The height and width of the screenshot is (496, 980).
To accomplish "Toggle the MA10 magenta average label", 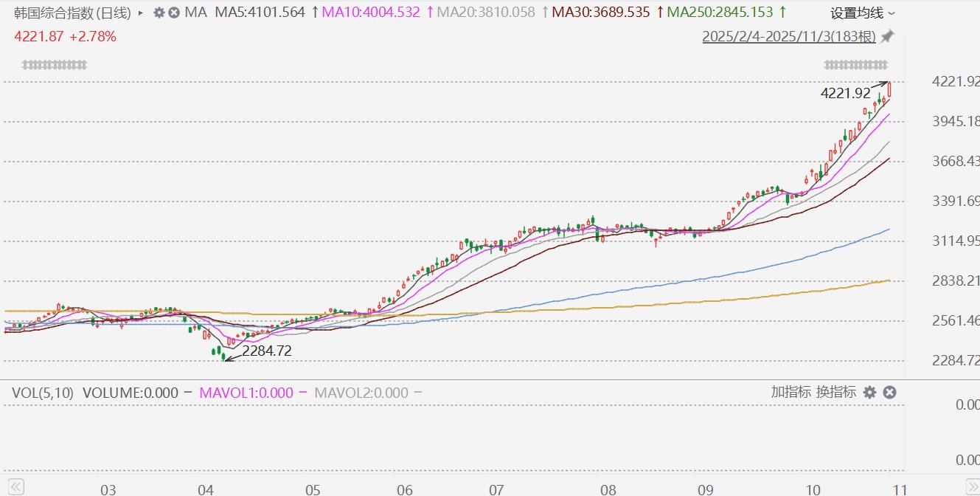I will pyautogui.click(x=371, y=13).
